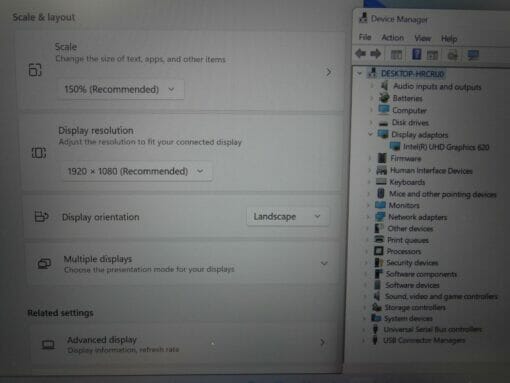Open the View menu in Device Manager
The image size is (510, 383).
coord(422,38)
